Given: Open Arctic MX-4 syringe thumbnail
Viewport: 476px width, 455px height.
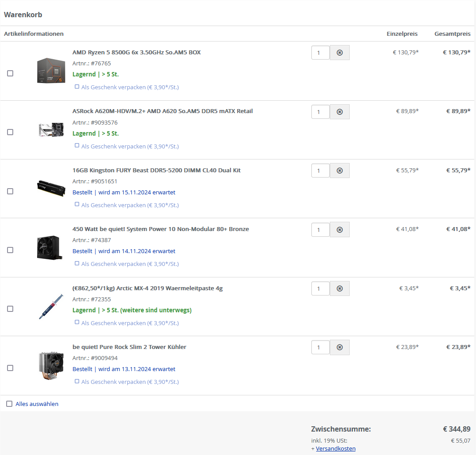Looking at the screenshot, I should coord(51,307).
